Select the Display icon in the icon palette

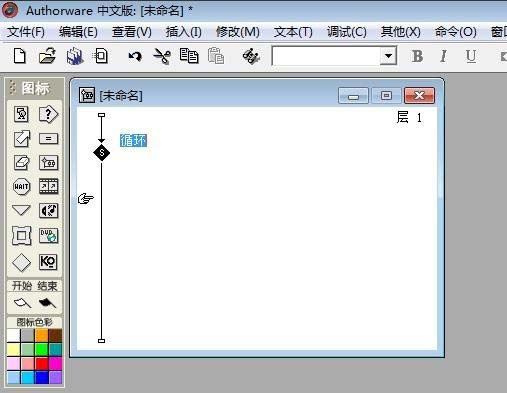click(21, 114)
